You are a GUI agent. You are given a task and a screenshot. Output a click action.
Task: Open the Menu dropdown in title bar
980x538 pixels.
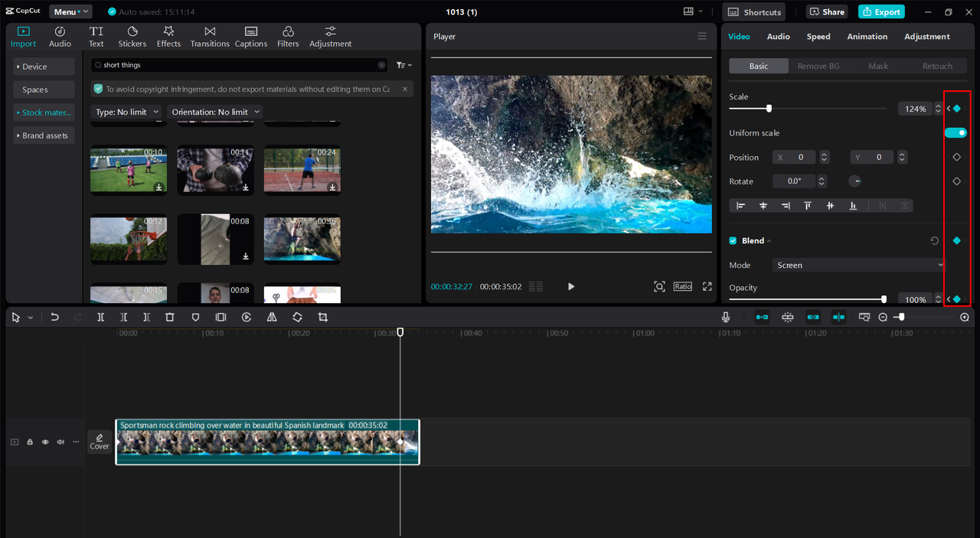(x=70, y=11)
